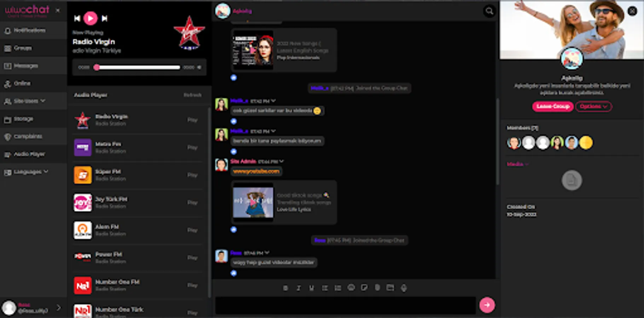Screen dimensions: 644x318
Task: Click the Complaints shield icon
Action: click(7, 137)
